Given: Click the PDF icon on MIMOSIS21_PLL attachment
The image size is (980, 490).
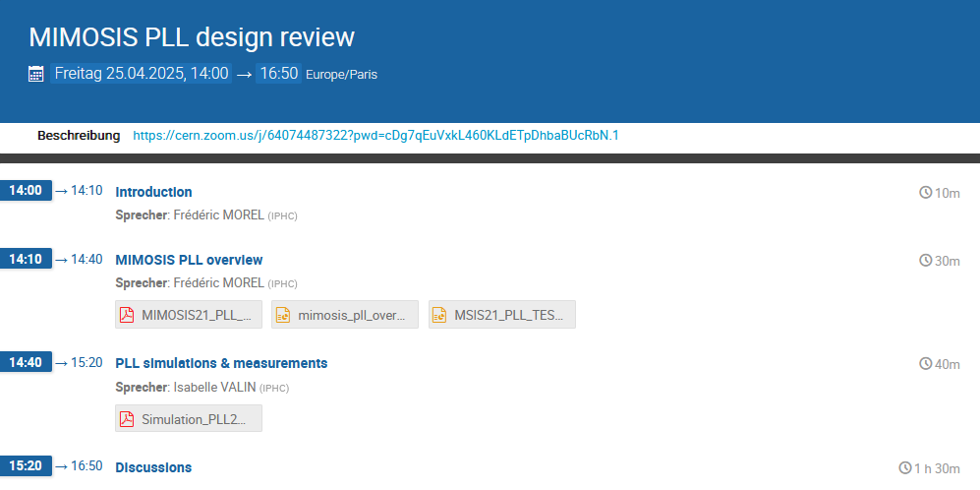Looking at the screenshot, I should point(127,315).
